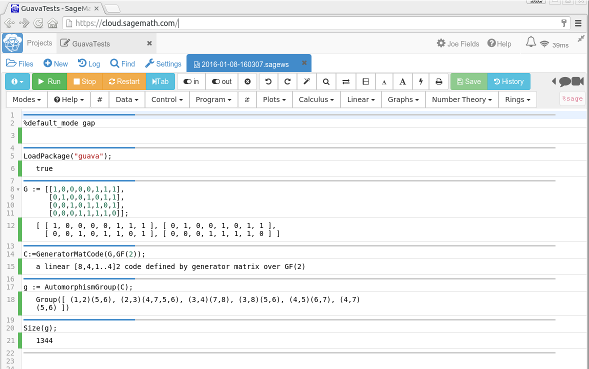Viewport: 589px width, 369px height.
Task: Toggle output visibility with 'out' button
Action: pos(222,82)
